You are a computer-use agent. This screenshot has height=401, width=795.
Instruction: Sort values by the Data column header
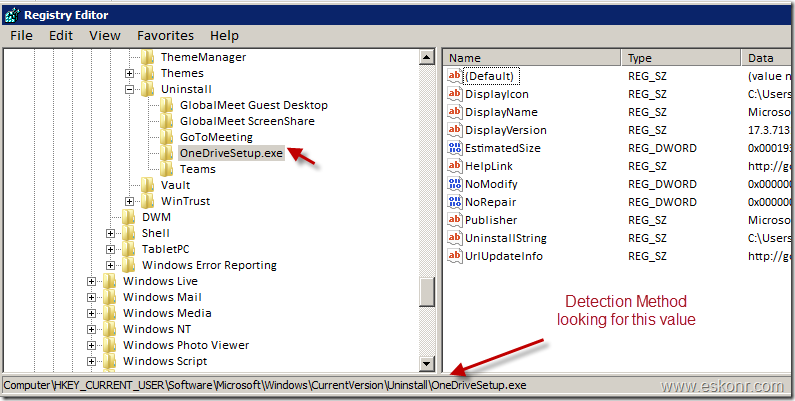point(768,58)
